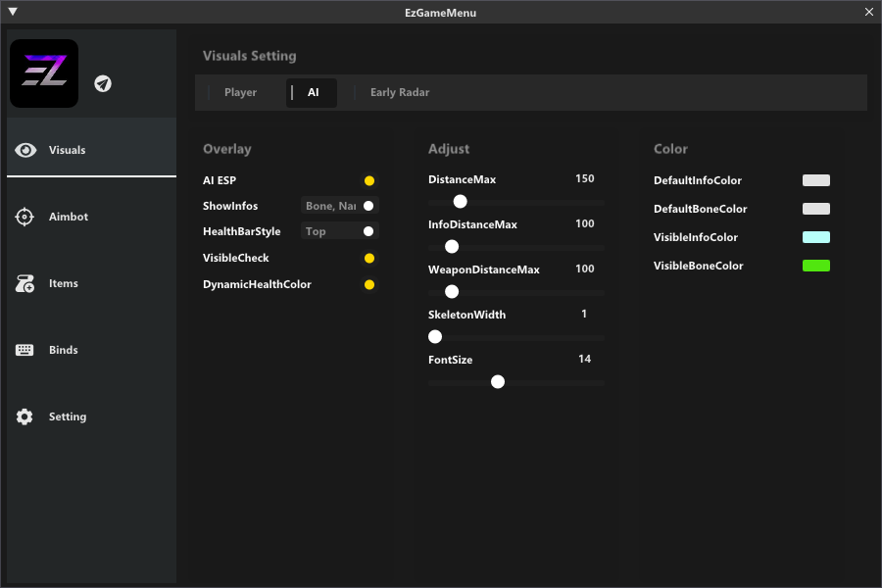882x588 pixels.
Task: Open the Early Radar tab
Action: (400, 92)
